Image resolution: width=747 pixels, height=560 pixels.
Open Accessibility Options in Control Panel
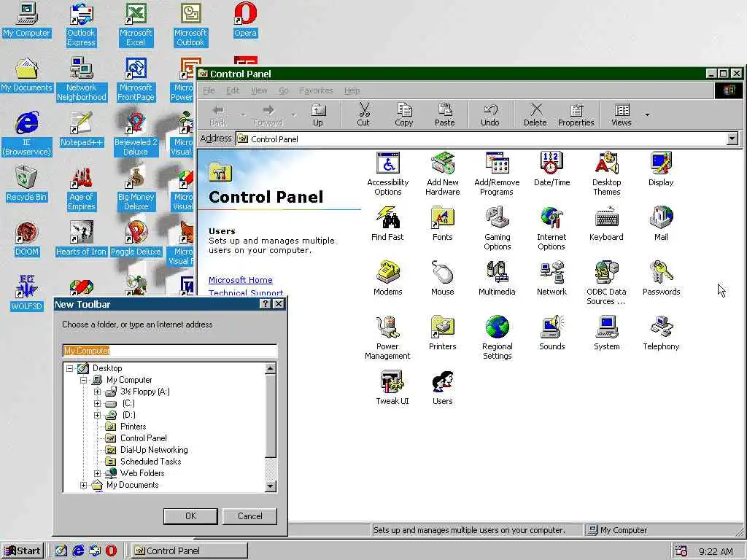(x=388, y=174)
